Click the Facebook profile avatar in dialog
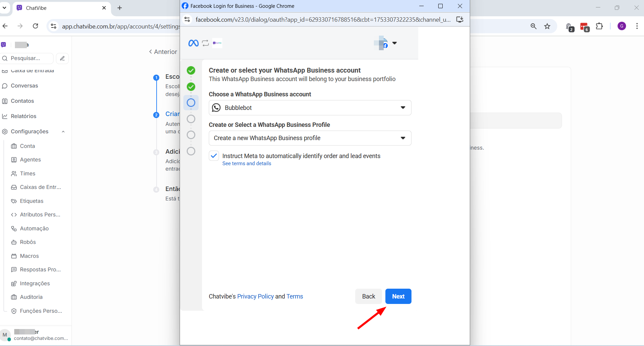The height and width of the screenshot is (346, 644). tap(382, 43)
